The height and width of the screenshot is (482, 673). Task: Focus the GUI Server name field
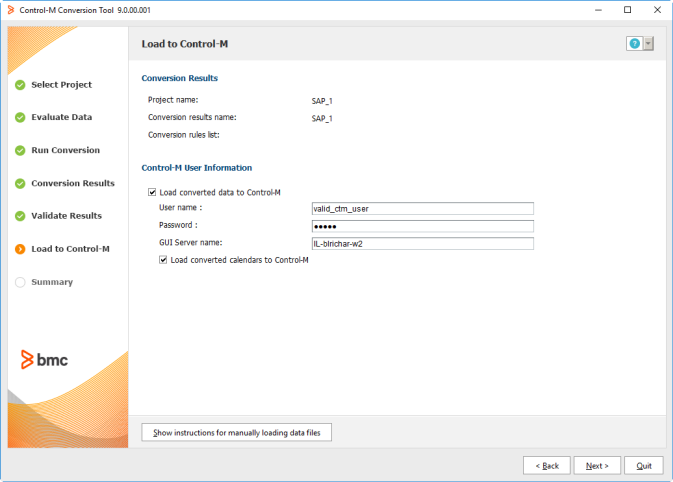(423, 244)
